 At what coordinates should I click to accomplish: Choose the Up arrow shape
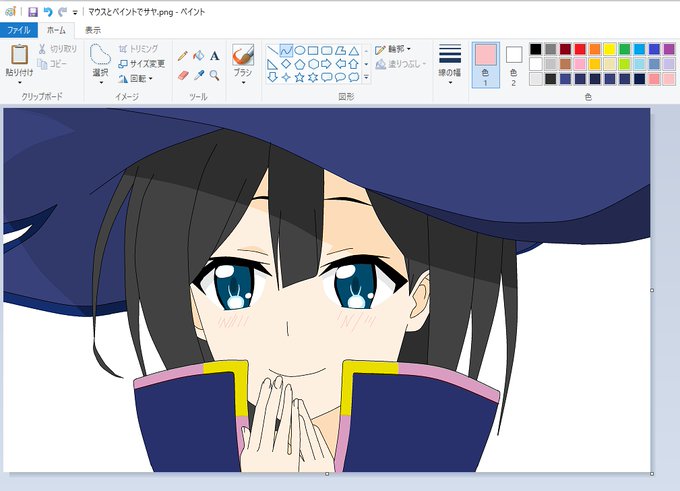pyautogui.click(x=354, y=65)
